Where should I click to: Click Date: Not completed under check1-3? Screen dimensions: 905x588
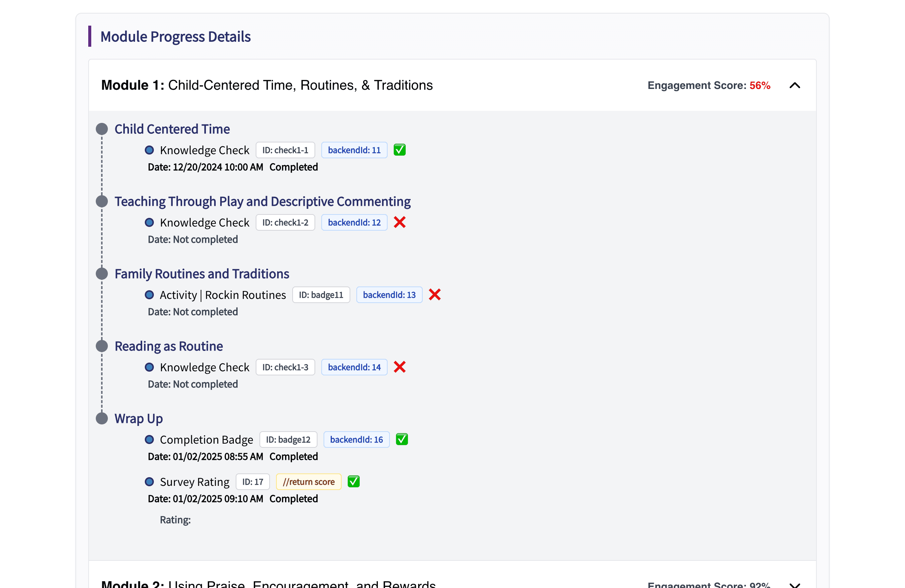pyautogui.click(x=193, y=384)
